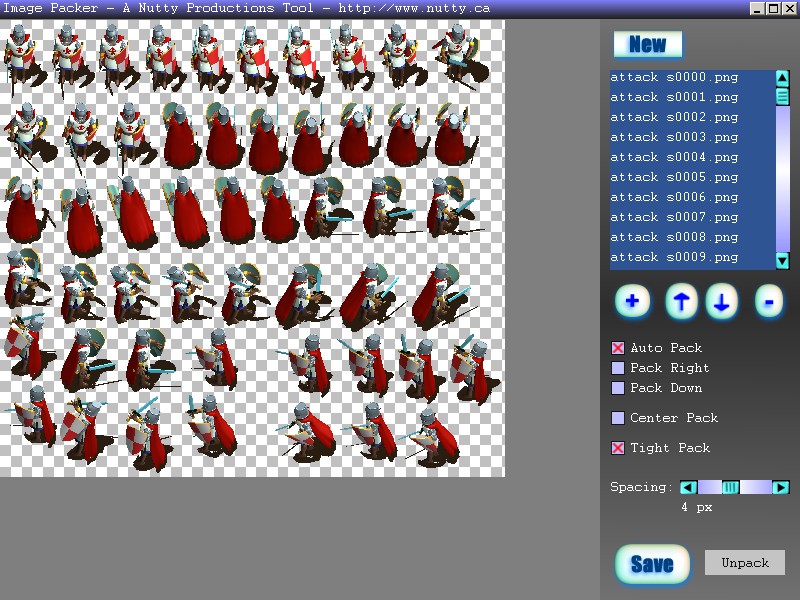Click the Save button
Image resolution: width=800 pixels, height=600 pixels.
pos(652,564)
